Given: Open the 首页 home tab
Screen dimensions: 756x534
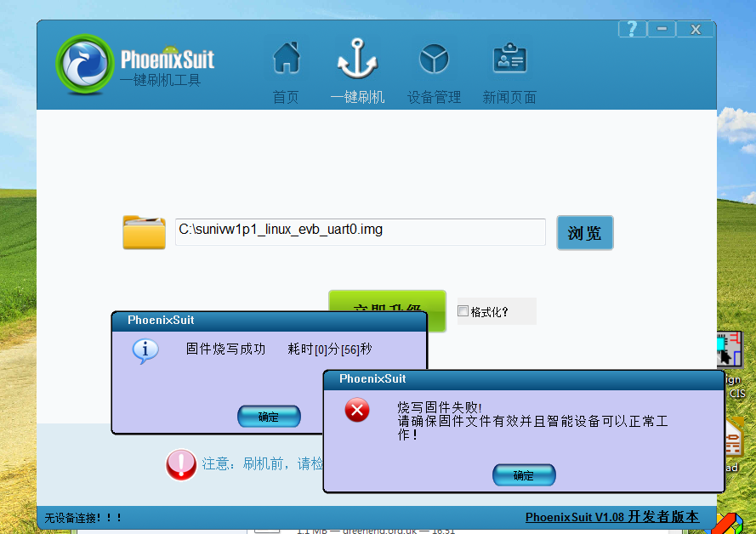Looking at the screenshot, I should (x=286, y=72).
